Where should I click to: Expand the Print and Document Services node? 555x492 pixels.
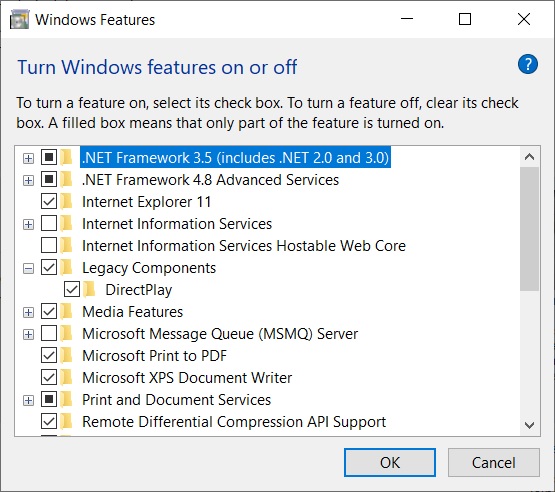[28, 400]
